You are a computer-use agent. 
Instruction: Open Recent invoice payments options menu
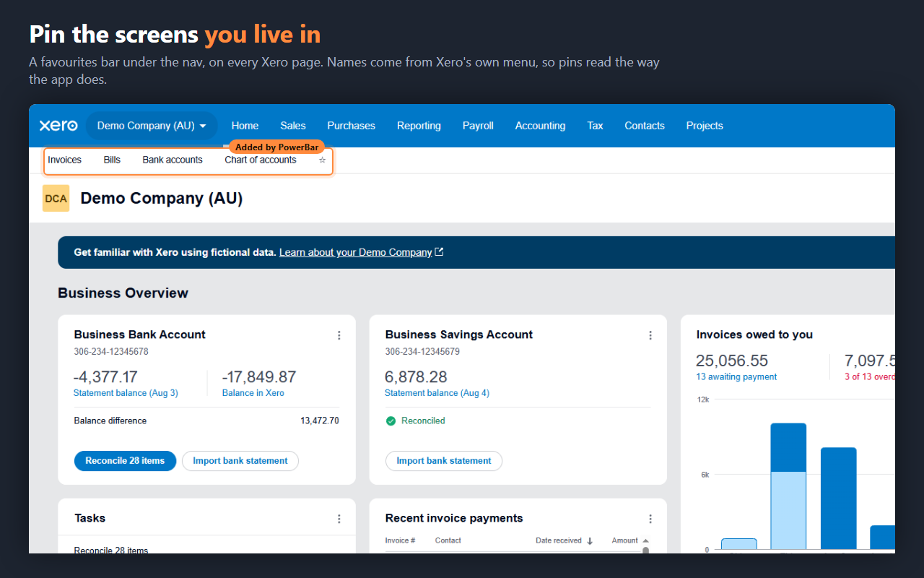pyautogui.click(x=650, y=519)
